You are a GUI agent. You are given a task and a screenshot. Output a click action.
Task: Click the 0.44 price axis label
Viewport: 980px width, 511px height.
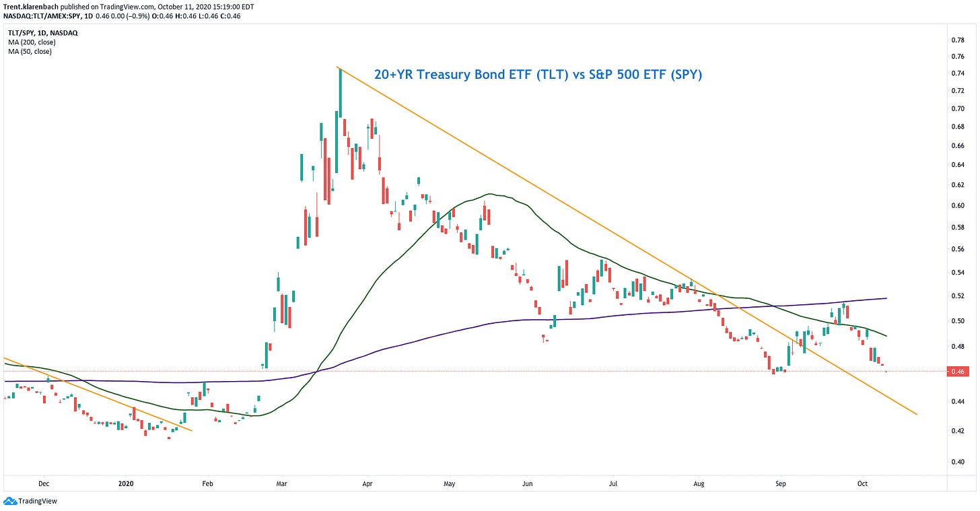pyautogui.click(x=958, y=401)
